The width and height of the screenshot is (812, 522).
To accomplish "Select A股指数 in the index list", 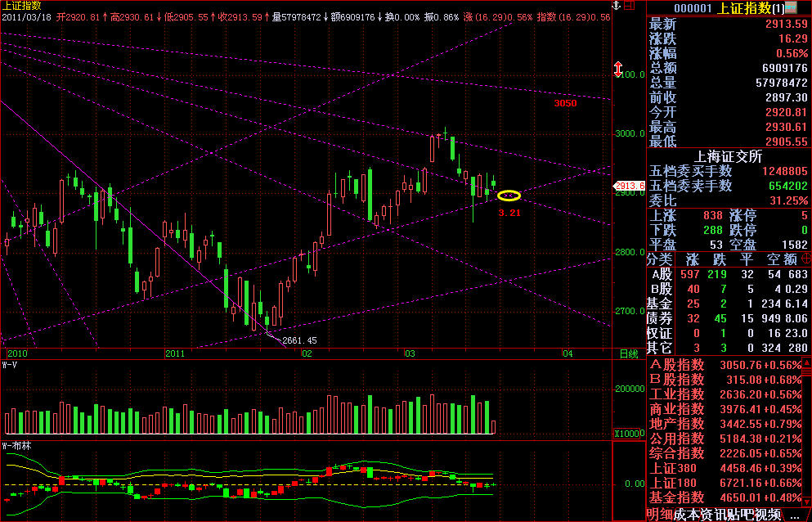I will (x=677, y=365).
